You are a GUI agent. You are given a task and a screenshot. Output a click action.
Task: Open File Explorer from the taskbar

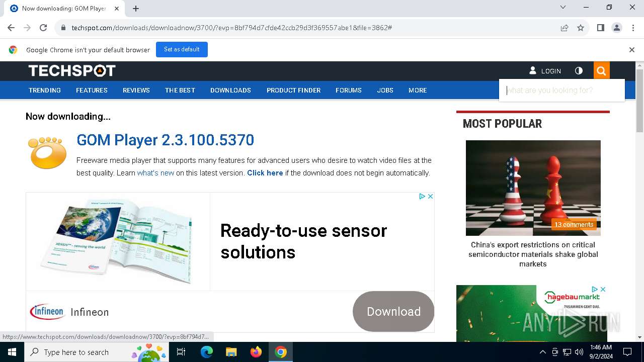[231, 352]
